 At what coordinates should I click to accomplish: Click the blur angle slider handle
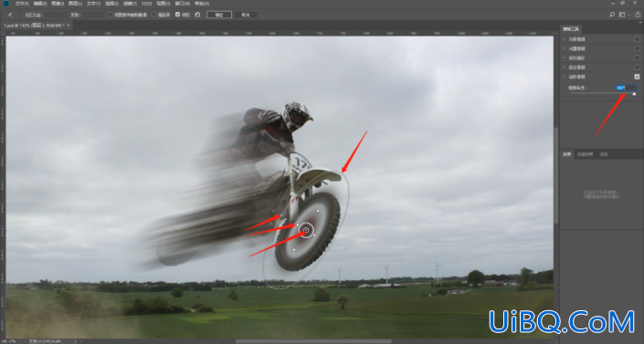(634, 94)
